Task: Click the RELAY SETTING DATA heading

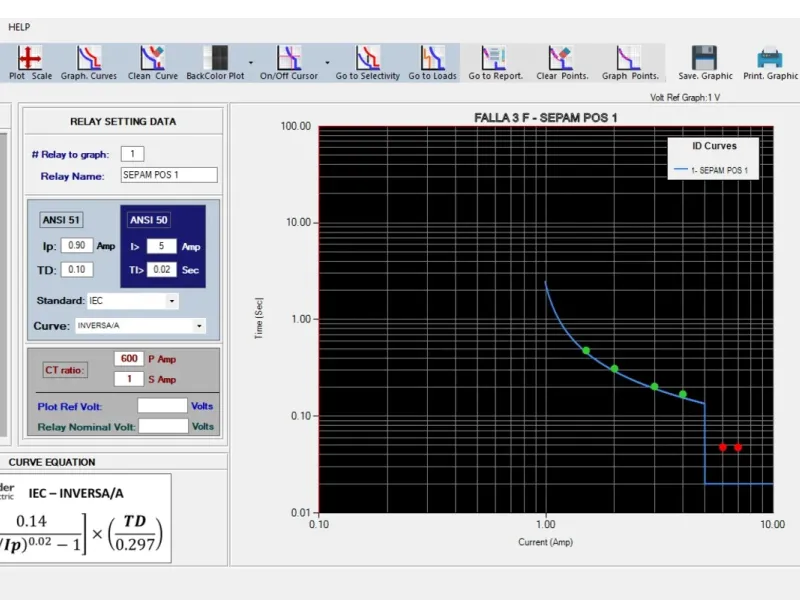Action: [123, 121]
